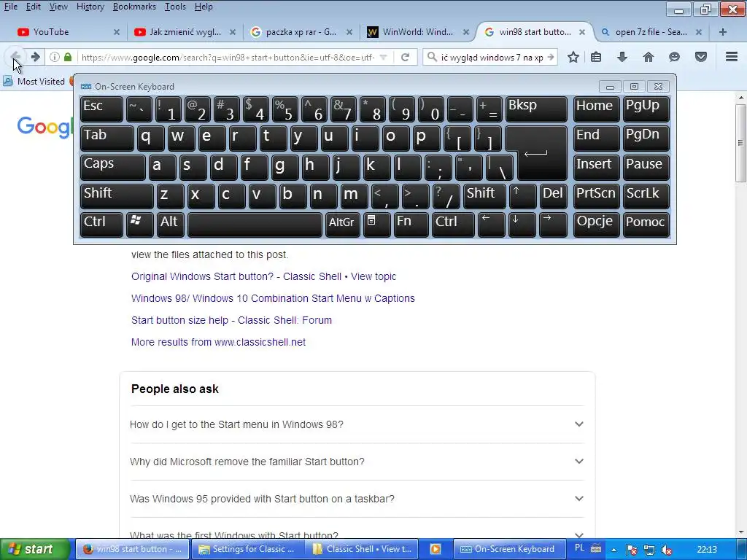Click the space bar on the On-Screen Keyboard
The width and height of the screenshot is (747, 560).
tap(255, 225)
